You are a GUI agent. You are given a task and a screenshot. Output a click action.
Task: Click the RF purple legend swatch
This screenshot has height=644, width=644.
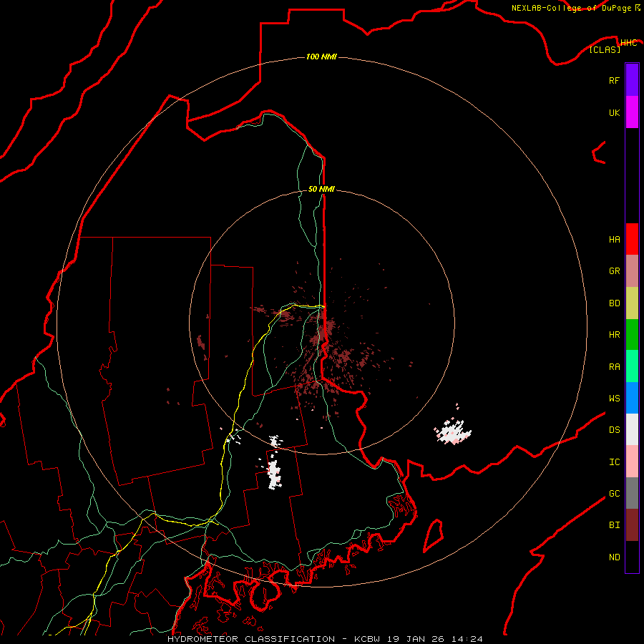632,80
